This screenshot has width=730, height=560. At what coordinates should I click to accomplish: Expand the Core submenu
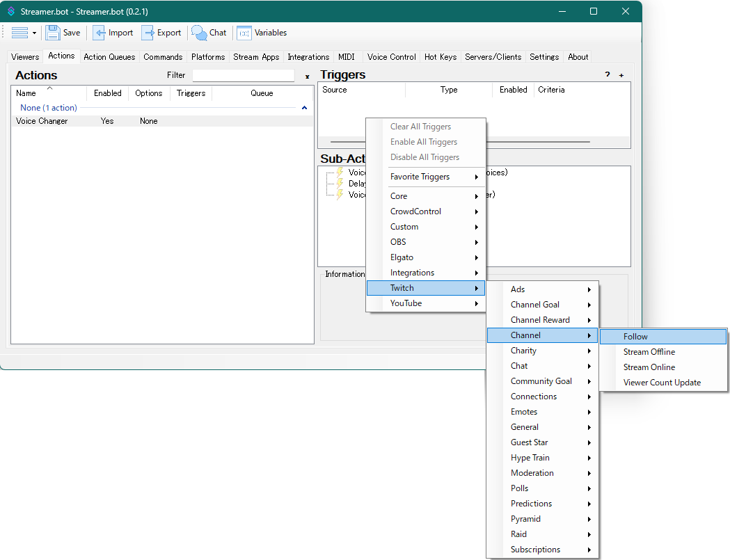point(426,196)
